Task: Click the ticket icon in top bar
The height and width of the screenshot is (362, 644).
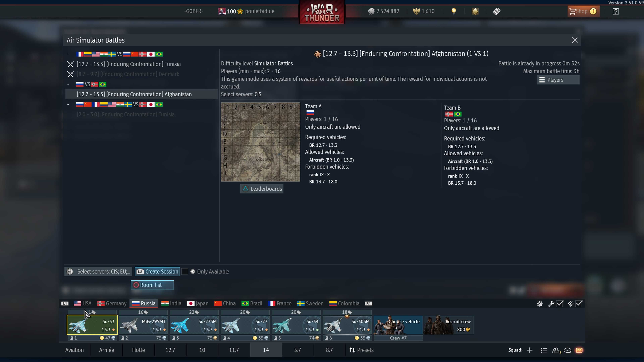Action: click(x=496, y=11)
